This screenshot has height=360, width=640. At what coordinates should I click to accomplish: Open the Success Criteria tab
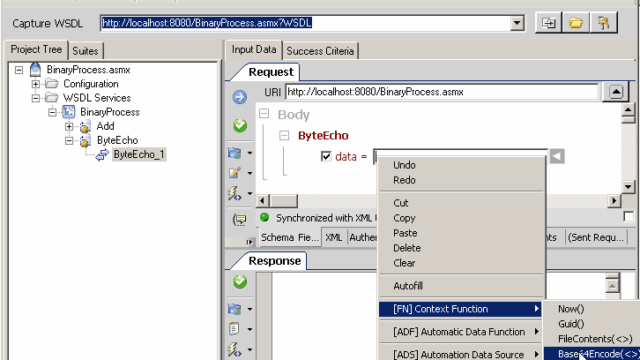[x=320, y=51]
